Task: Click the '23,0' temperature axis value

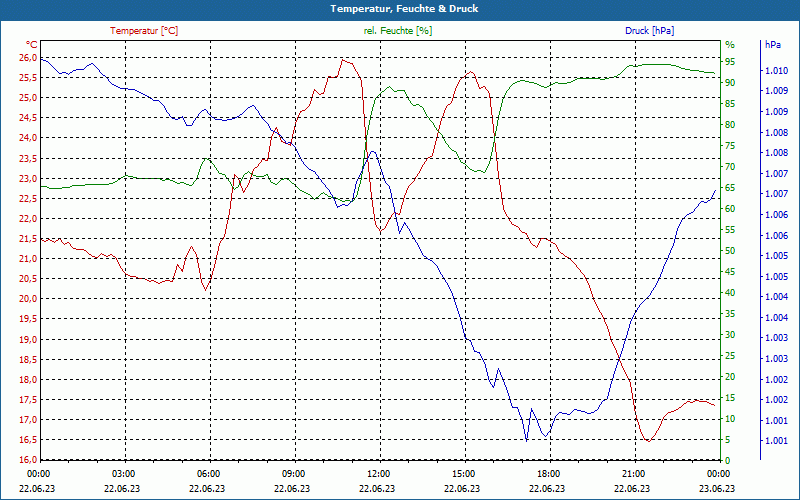Action: pos(28,179)
